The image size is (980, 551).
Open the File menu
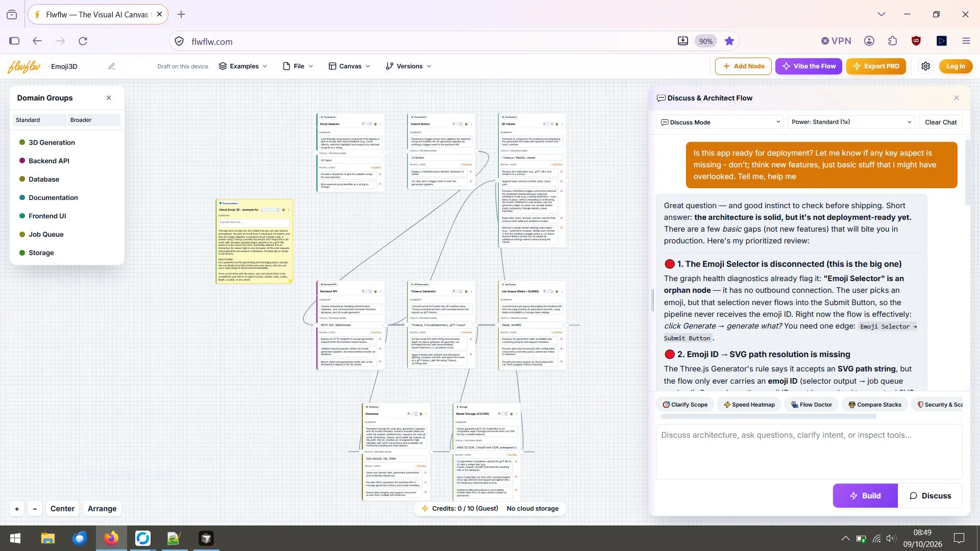click(298, 66)
